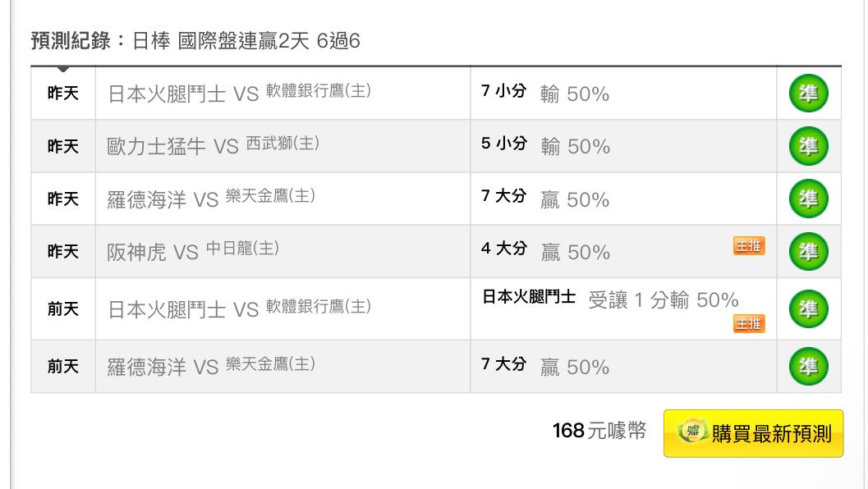
Task: Click the small triangle marker above 昨天
Action: tap(63, 69)
